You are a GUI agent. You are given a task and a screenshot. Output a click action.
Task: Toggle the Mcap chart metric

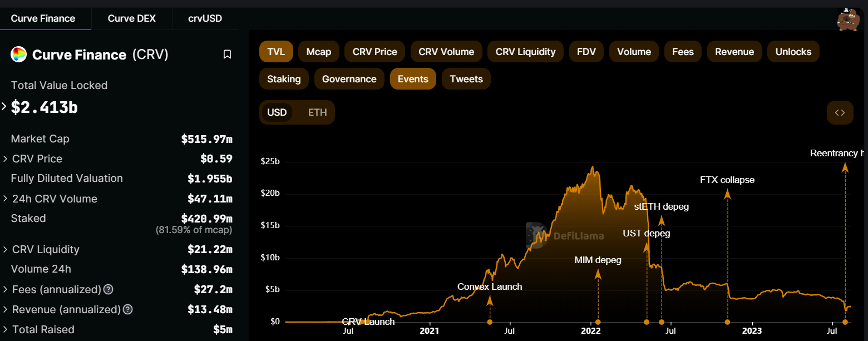click(319, 52)
